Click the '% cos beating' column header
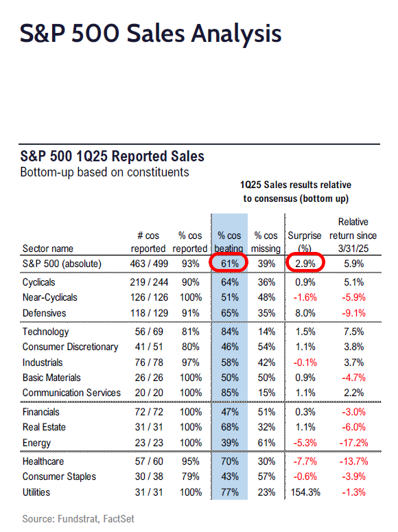Image resolution: width=398 pixels, height=532 pixels. click(x=229, y=242)
